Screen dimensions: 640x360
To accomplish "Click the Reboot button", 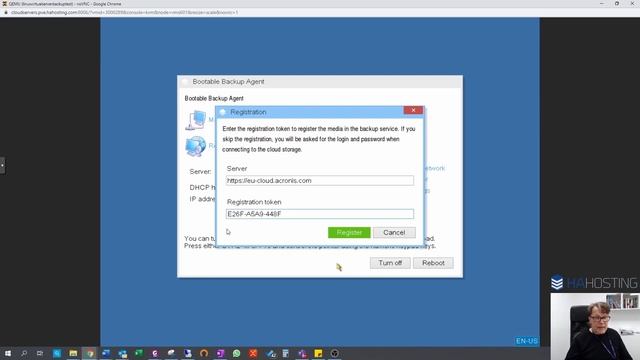I will coord(433,263).
